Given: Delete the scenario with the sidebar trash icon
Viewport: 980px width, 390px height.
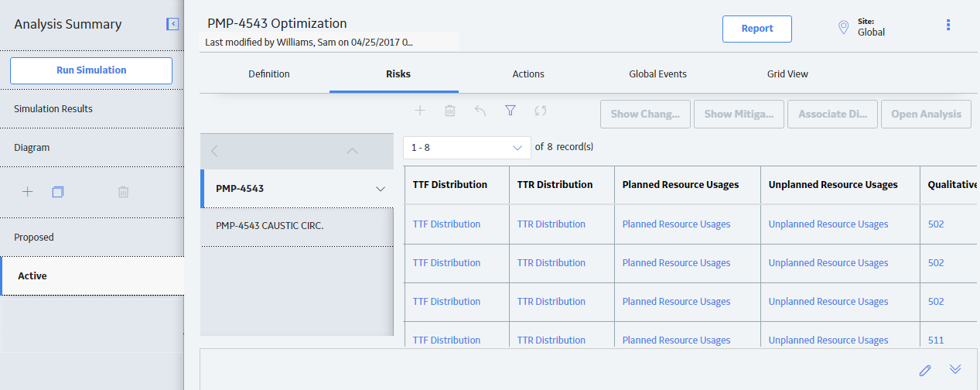Looking at the screenshot, I should pos(123,192).
